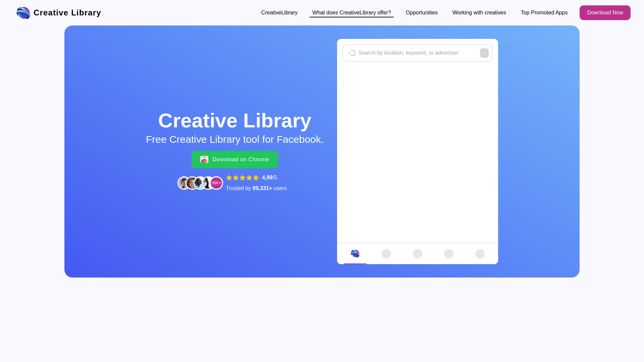This screenshot has width=644, height=362.
Task: Click the third user avatar
Action: point(199,183)
